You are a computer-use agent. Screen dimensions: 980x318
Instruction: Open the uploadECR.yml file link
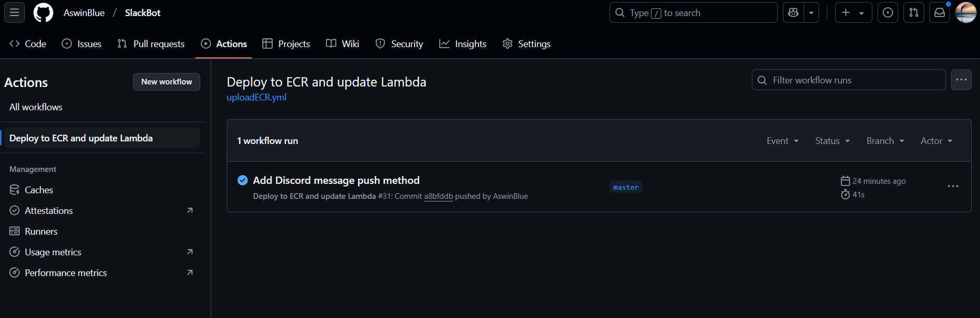[256, 97]
